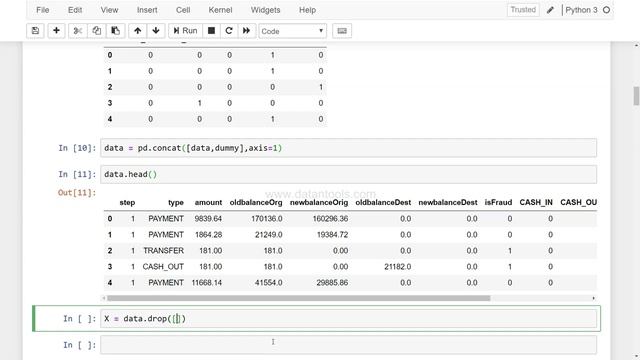The width and height of the screenshot is (640, 360).
Task: Click the 'newbalanceOrig' column header
Action: tap(319, 202)
